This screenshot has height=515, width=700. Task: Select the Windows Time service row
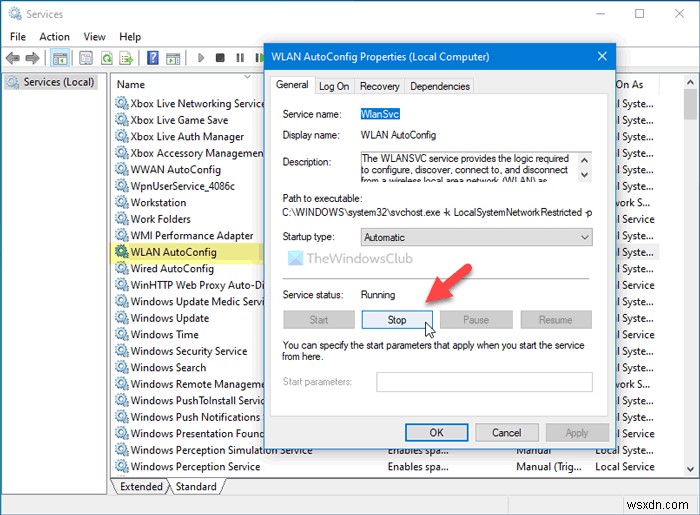coord(188,334)
